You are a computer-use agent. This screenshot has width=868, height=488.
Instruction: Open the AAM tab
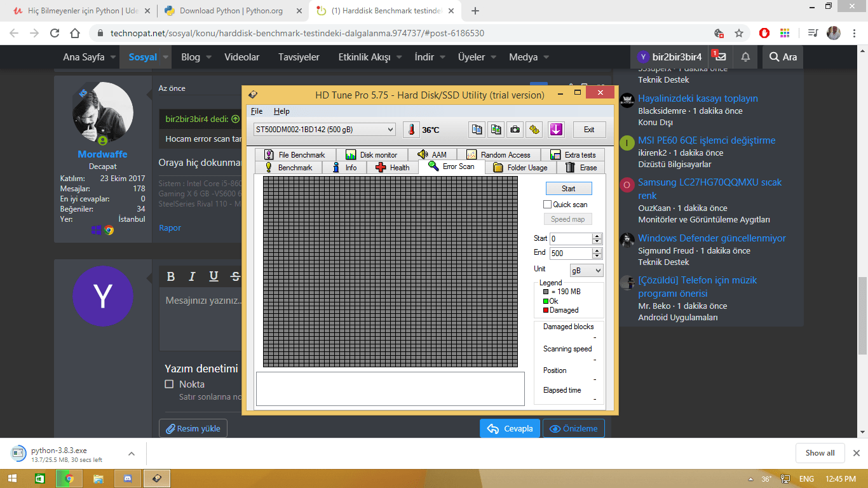(x=433, y=154)
